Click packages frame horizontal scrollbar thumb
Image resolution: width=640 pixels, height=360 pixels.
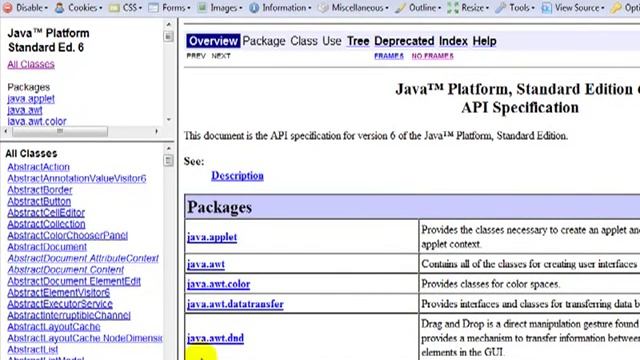(x=60, y=131)
